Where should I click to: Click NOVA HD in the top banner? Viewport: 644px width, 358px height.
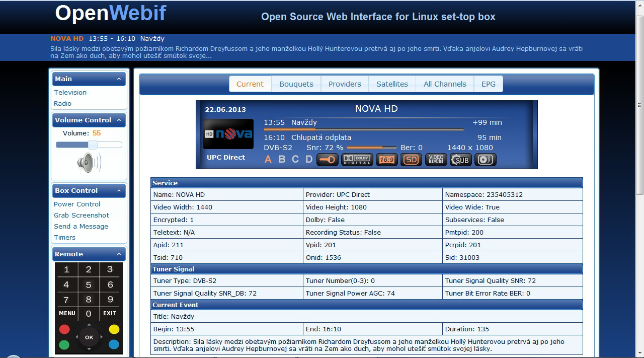[67, 38]
